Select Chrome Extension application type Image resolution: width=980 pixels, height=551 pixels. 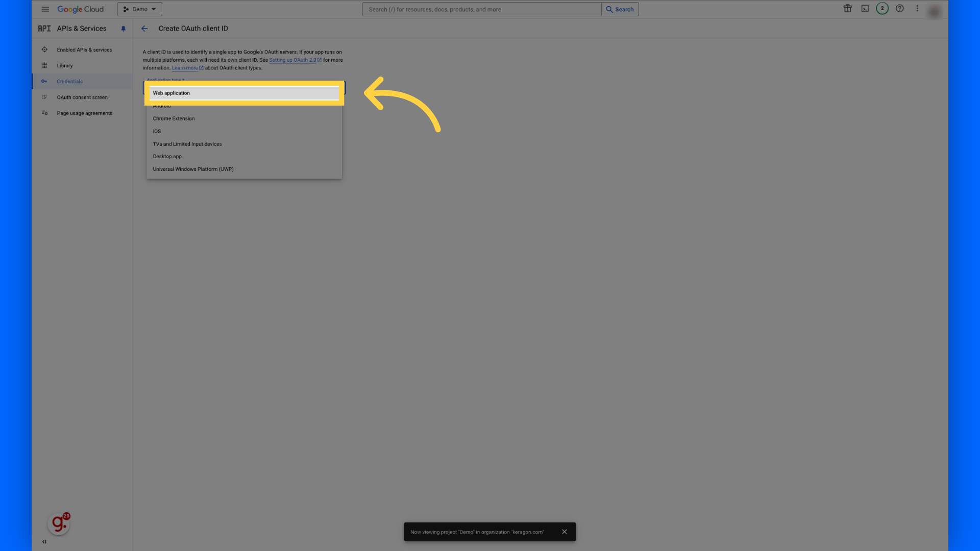pyautogui.click(x=174, y=118)
